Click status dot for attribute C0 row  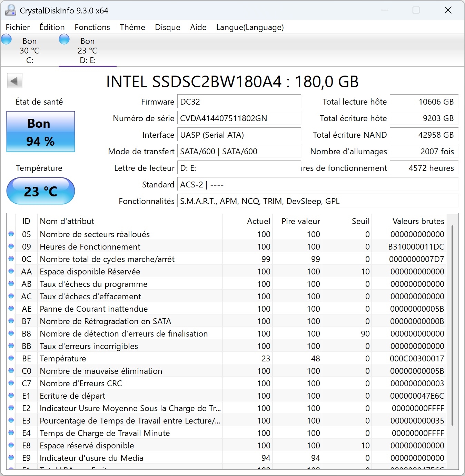11,371
